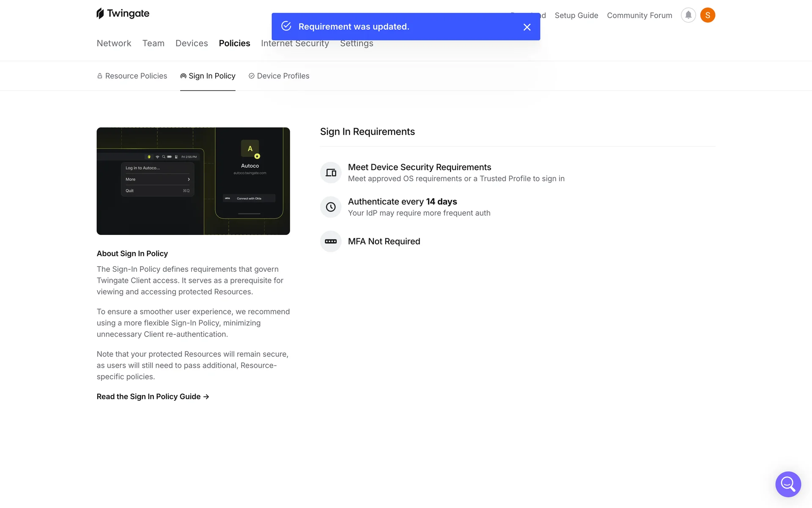Open the user avatar menu
Screen dimensions: 812x508
click(708, 15)
